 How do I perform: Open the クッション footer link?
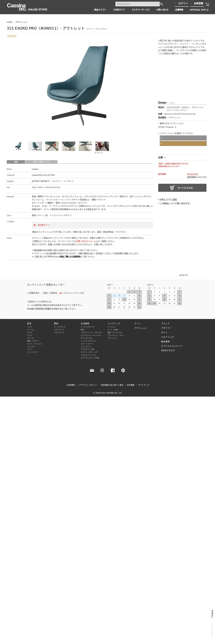[x=112, y=327]
